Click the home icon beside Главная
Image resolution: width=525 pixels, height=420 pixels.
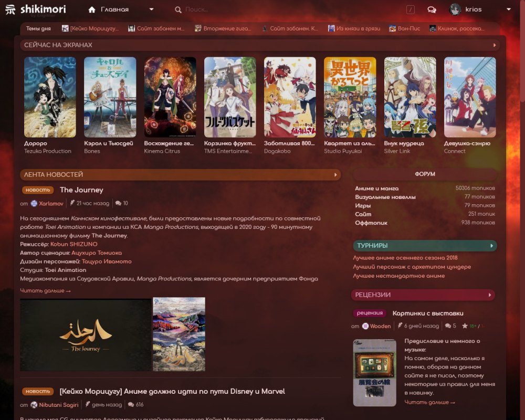(92, 10)
